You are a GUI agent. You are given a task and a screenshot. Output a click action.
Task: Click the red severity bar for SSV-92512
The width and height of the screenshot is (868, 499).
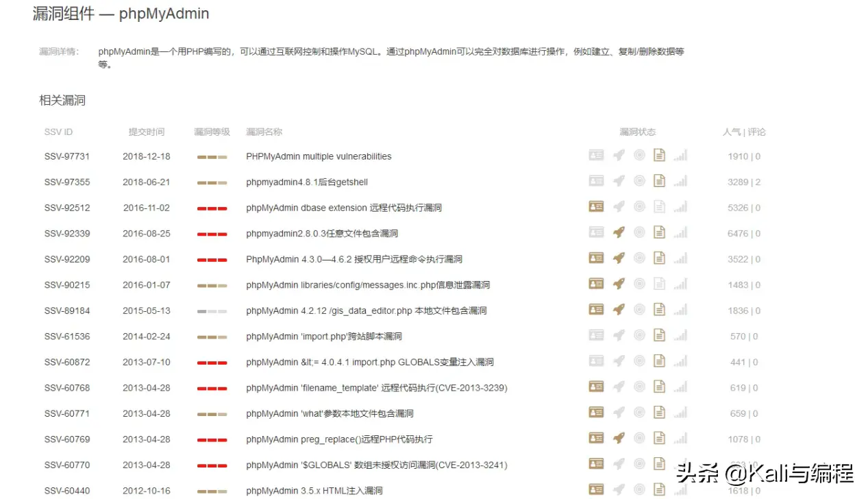pos(212,208)
